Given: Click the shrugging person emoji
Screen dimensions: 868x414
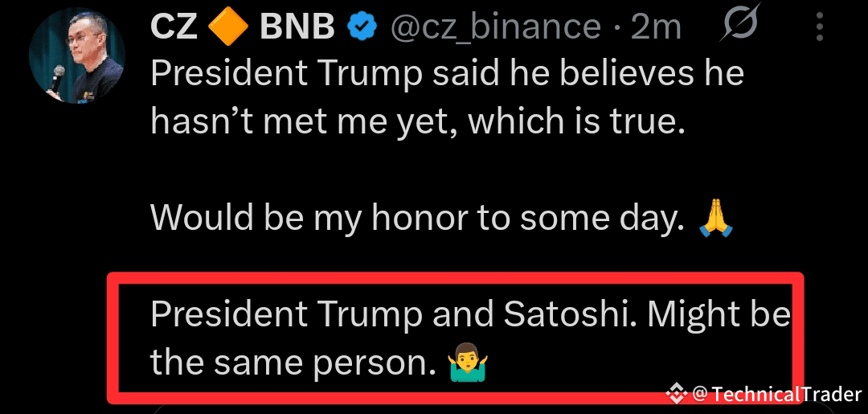Looking at the screenshot, I should pyautogui.click(x=468, y=363).
